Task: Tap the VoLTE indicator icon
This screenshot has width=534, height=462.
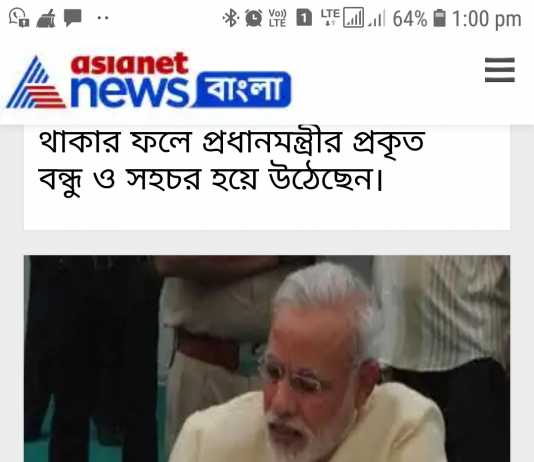Action: [278, 18]
